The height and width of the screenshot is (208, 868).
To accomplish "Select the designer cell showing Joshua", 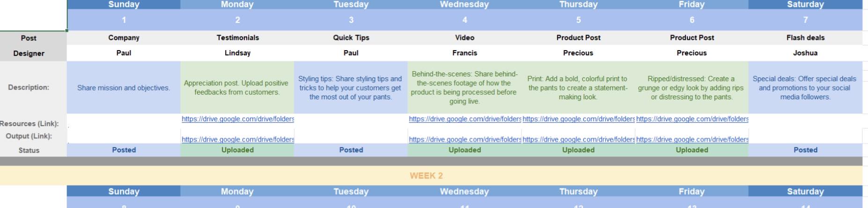I will [805, 53].
